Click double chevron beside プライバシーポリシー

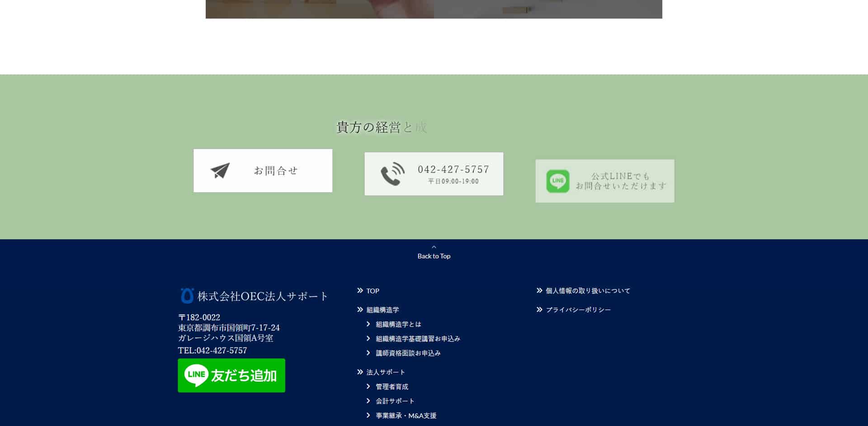click(539, 309)
